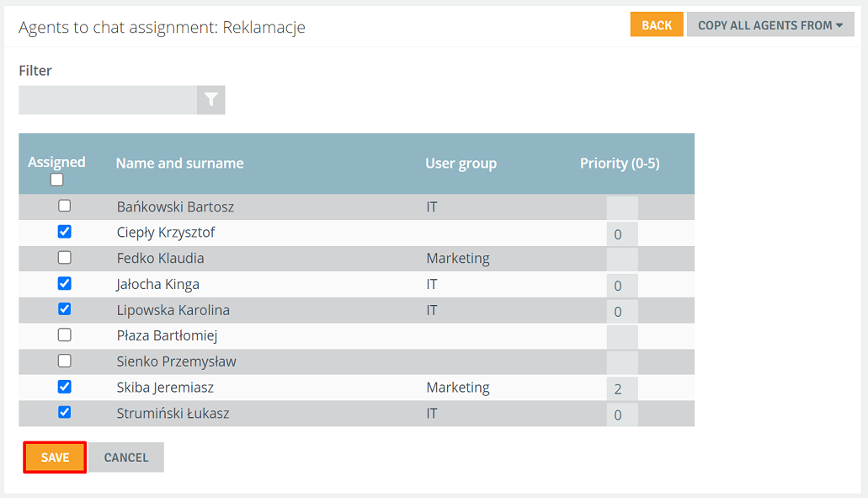
Task: Uncheck Lipowska Karolina checkbox
Action: [x=64, y=309]
